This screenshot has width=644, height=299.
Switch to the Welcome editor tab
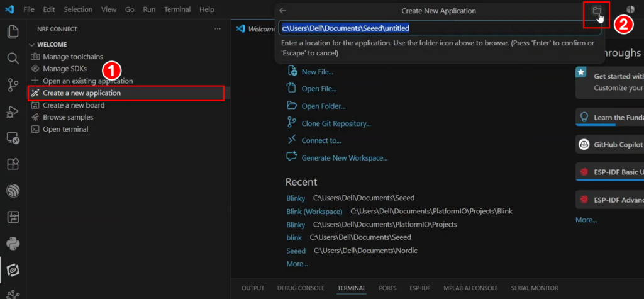click(x=255, y=29)
